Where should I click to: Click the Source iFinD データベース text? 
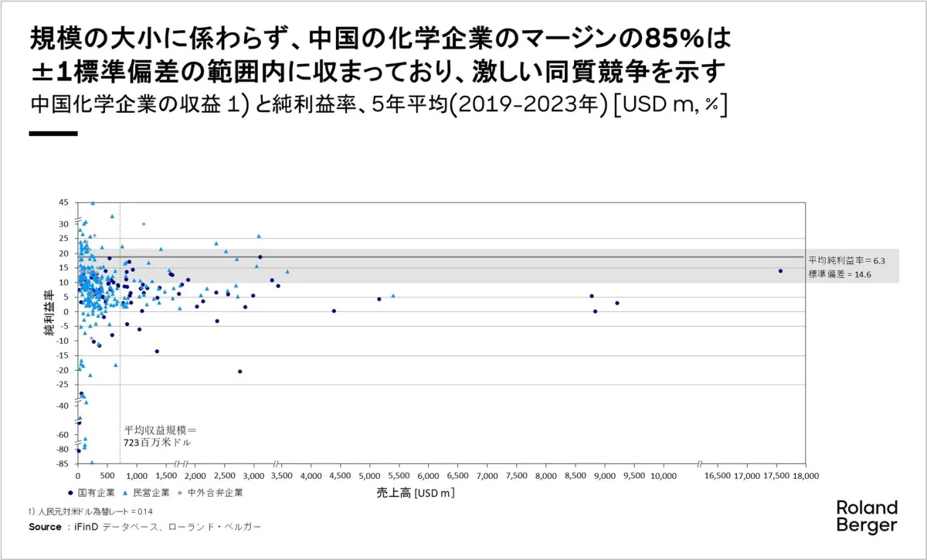pos(145,527)
